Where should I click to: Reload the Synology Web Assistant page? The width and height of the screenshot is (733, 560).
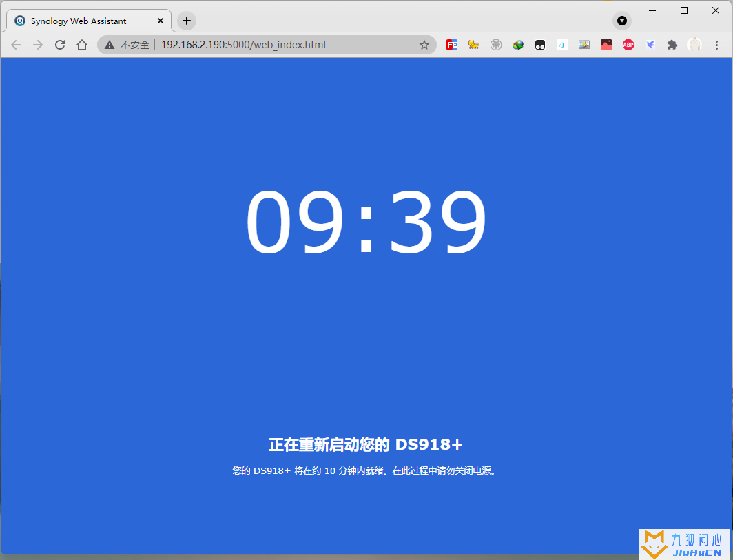pyautogui.click(x=60, y=45)
